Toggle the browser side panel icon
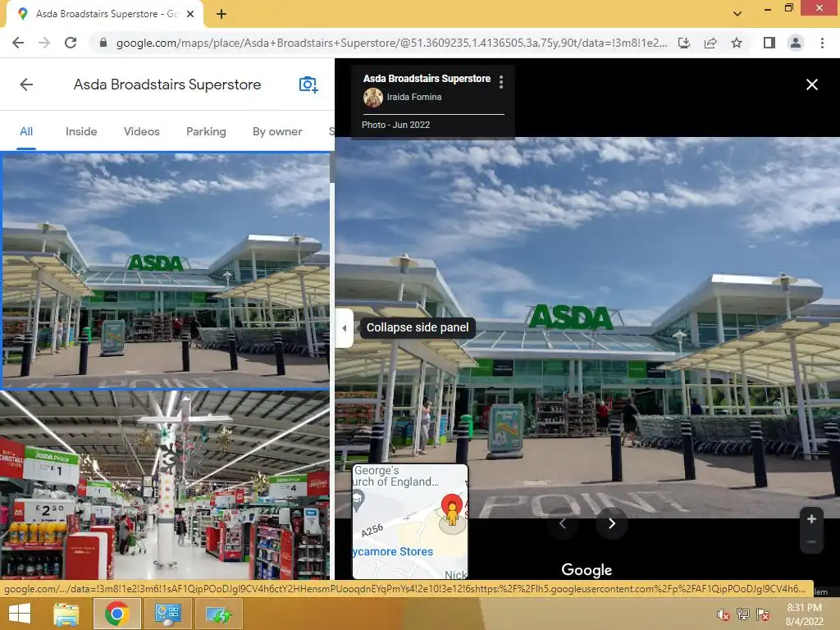 769,43
